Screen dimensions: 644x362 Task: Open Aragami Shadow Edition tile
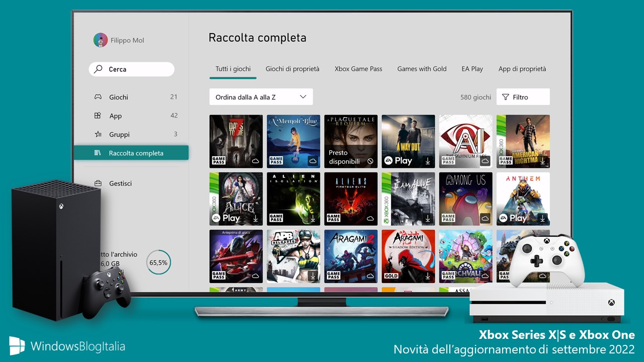pos(408,256)
